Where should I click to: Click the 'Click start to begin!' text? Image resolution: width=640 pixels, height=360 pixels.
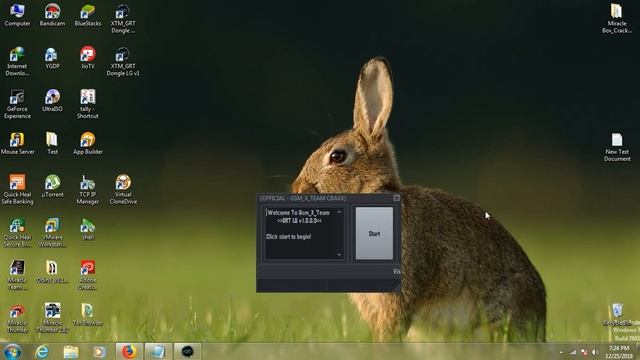(x=289, y=237)
